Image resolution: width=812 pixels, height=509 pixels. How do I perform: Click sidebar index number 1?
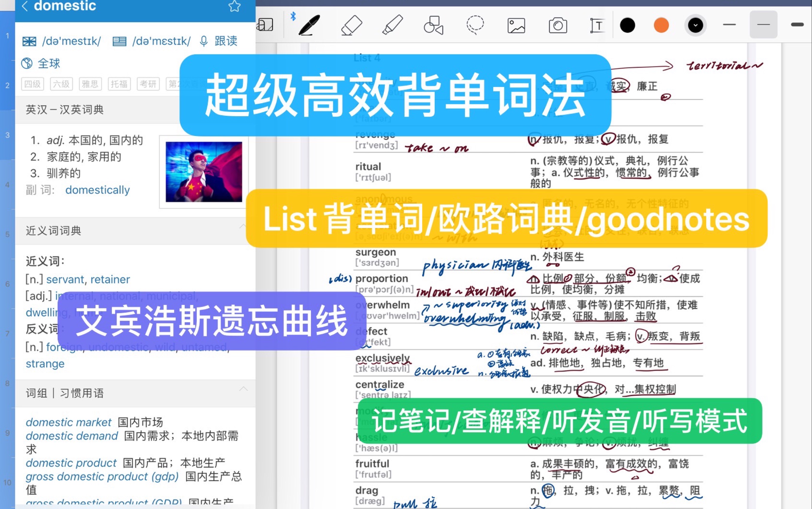click(7, 35)
